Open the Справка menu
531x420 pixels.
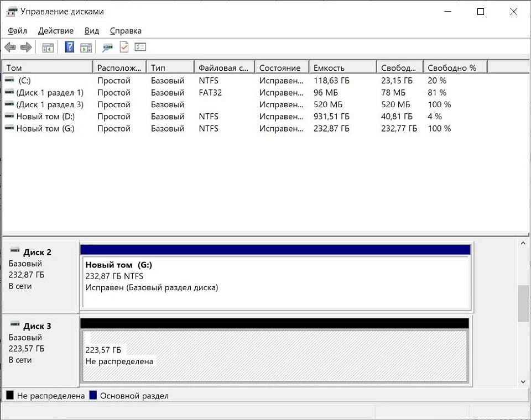pyautogui.click(x=126, y=31)
